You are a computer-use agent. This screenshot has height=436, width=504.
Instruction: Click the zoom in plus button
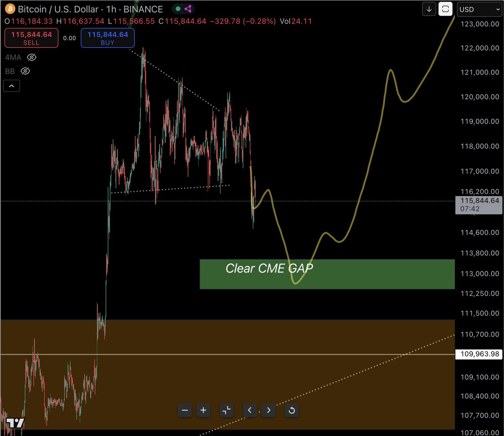click(x=203, y=410)
